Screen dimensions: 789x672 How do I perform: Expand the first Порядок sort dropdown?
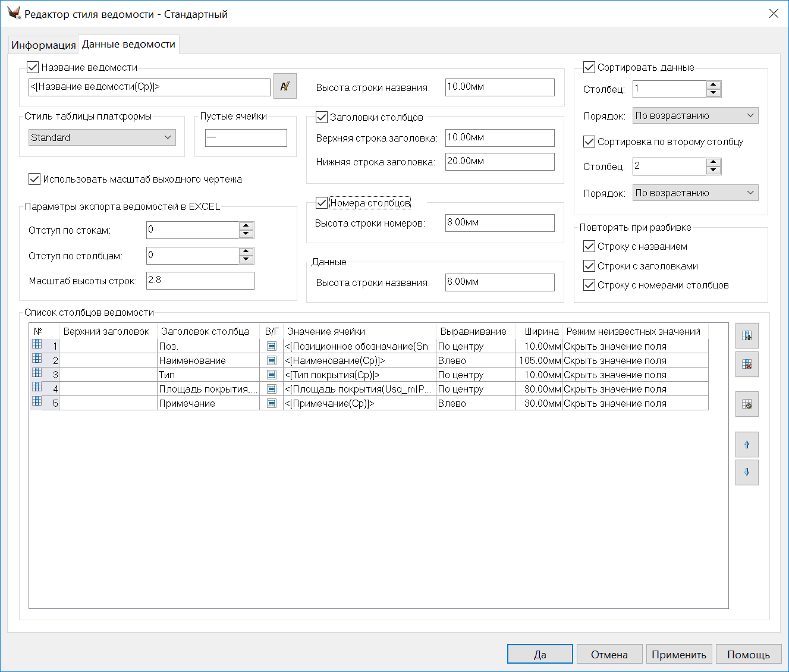(695, 115)
